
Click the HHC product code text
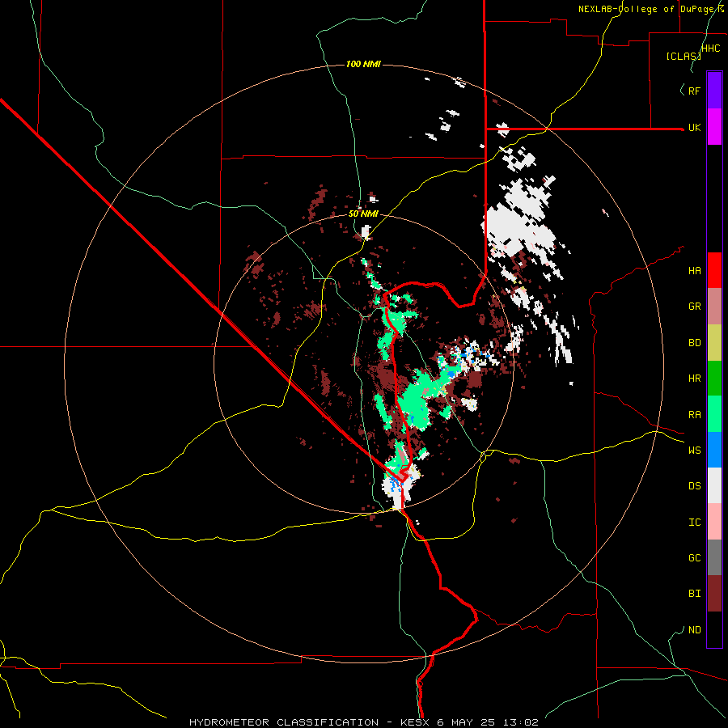coord(711,49)
